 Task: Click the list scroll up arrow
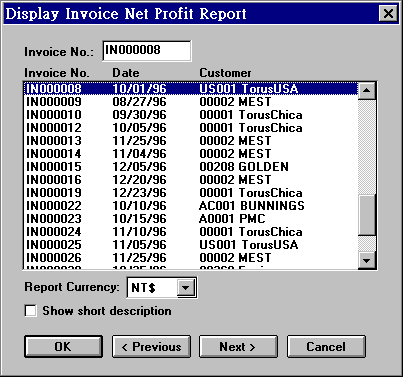pos(367,90)
